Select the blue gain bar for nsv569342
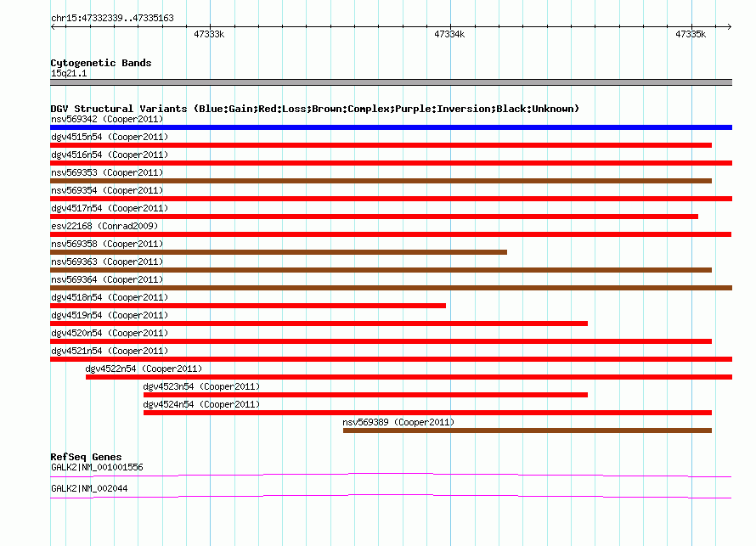 391,127
